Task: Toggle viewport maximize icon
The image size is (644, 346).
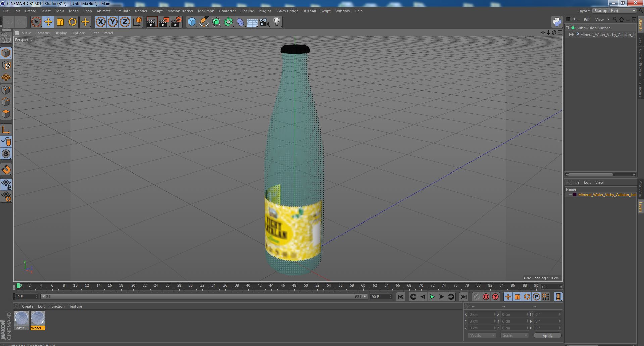Action: 560,33
